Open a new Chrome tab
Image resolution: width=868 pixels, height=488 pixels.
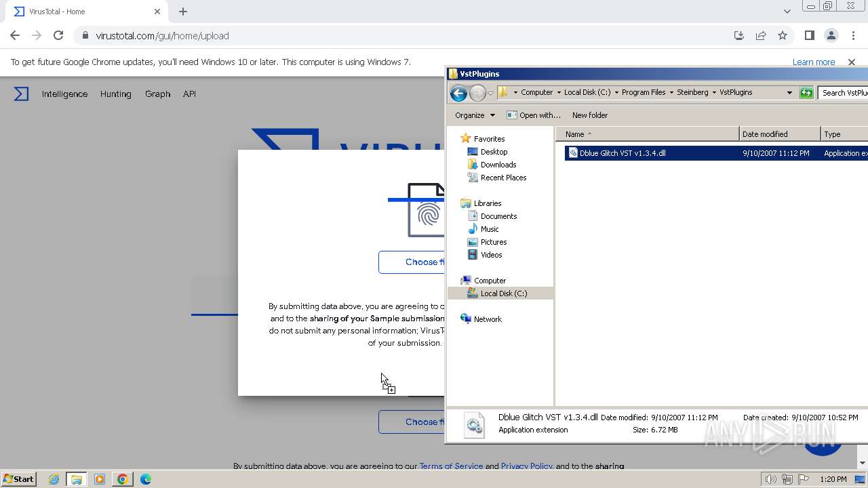coord(183,12)
